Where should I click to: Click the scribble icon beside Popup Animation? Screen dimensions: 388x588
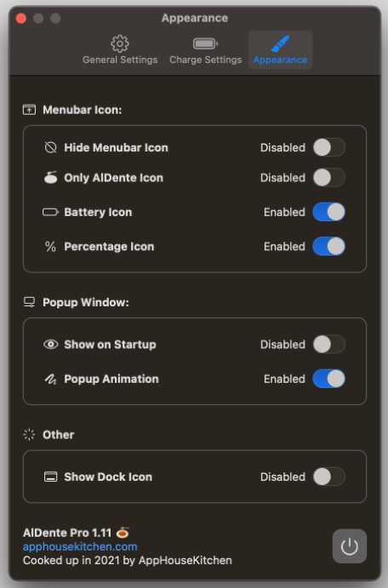50,380
